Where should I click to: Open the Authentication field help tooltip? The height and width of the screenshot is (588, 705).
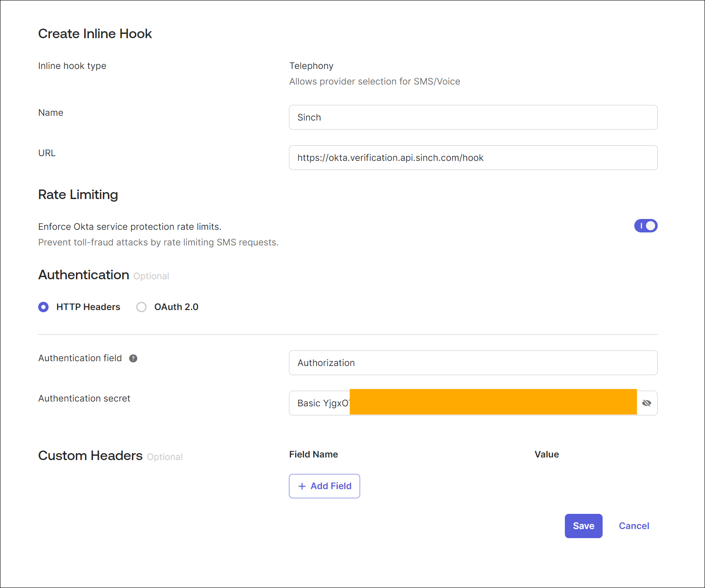pyautogui.click(x=133, y=358)
